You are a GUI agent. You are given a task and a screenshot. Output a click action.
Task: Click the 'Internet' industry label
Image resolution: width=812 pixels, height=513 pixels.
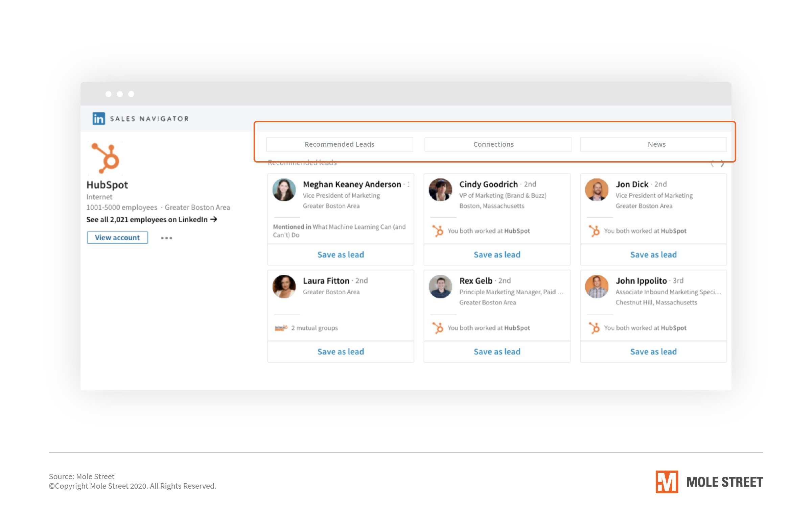coord(99,197)
